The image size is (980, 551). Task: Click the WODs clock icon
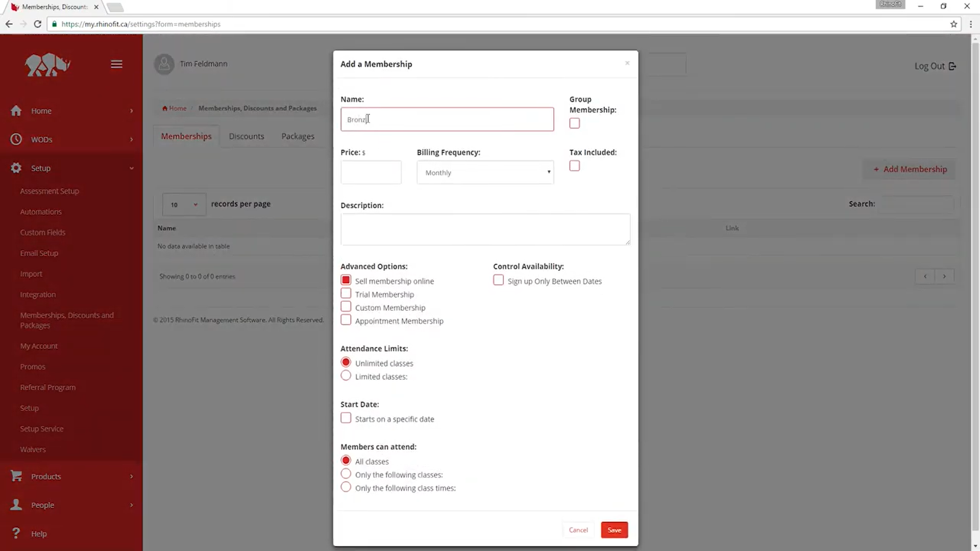click(x=16, y=139)
